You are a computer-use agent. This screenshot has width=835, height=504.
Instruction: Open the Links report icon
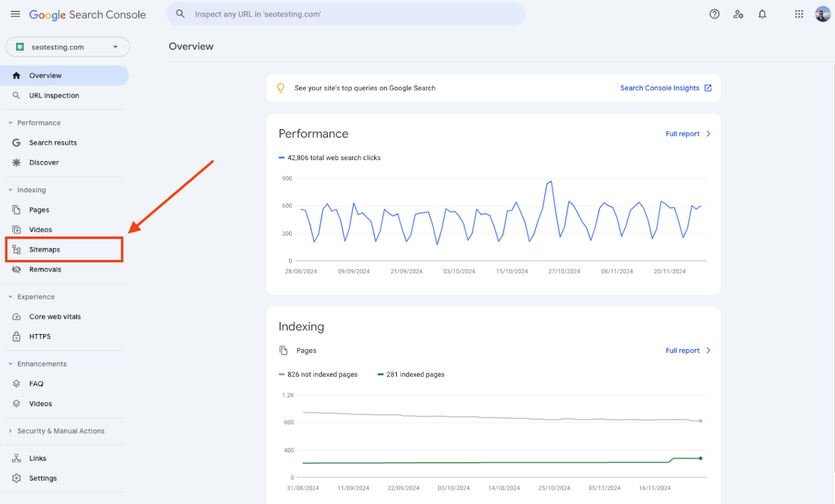[x=17, y=458]
